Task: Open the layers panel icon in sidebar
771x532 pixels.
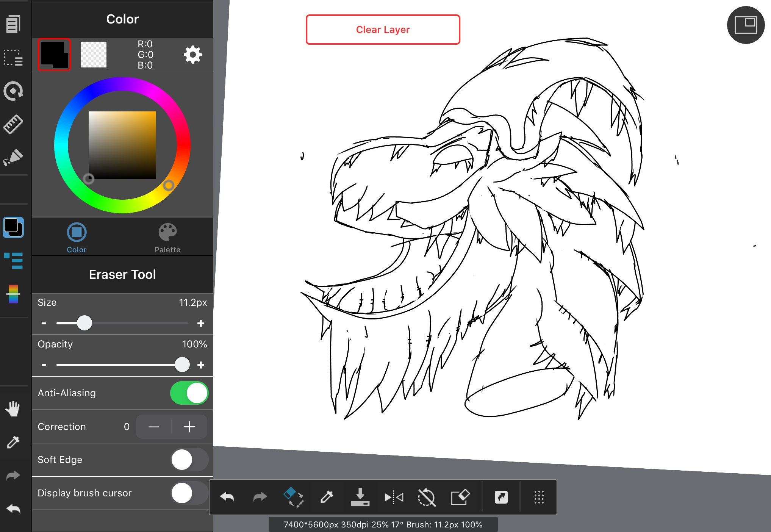Action: (13, 261)
